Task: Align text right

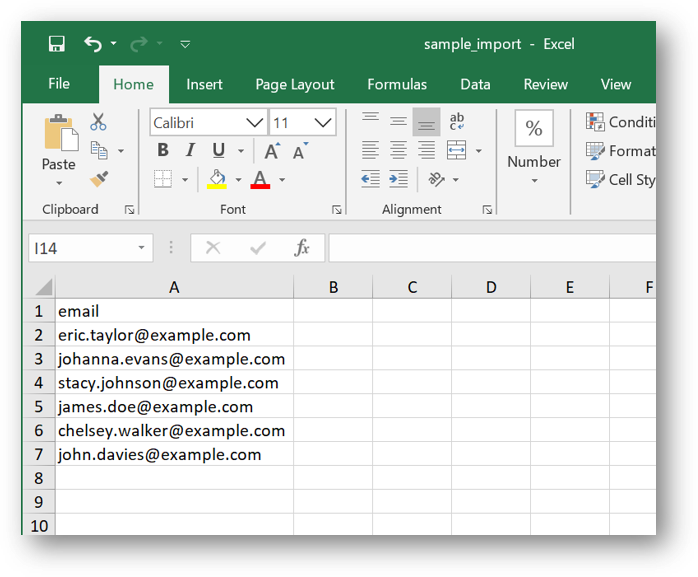Action: pyautogui.click(x=426, y=150)
